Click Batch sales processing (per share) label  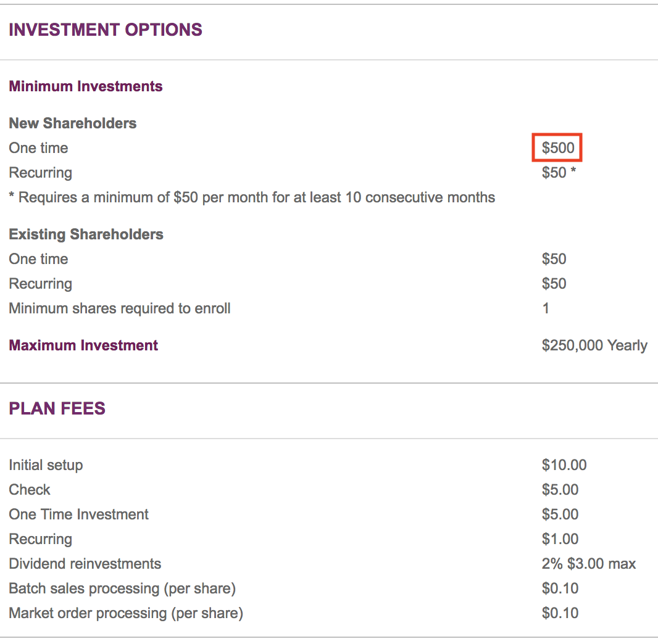[122, 588]
